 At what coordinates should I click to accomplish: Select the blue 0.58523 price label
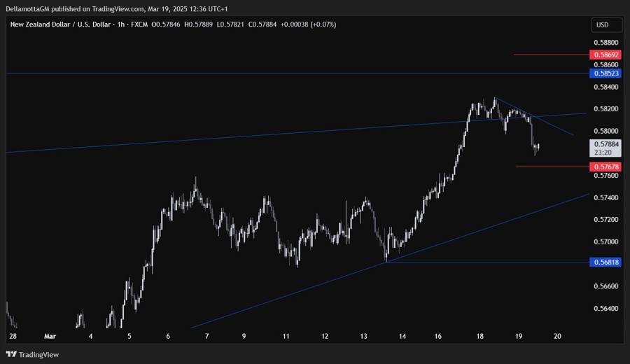605,73
